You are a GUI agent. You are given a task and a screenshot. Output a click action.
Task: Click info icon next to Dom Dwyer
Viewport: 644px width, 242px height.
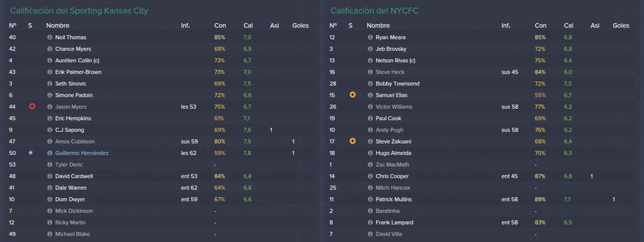pyautogui.click(x=50, y=199)
